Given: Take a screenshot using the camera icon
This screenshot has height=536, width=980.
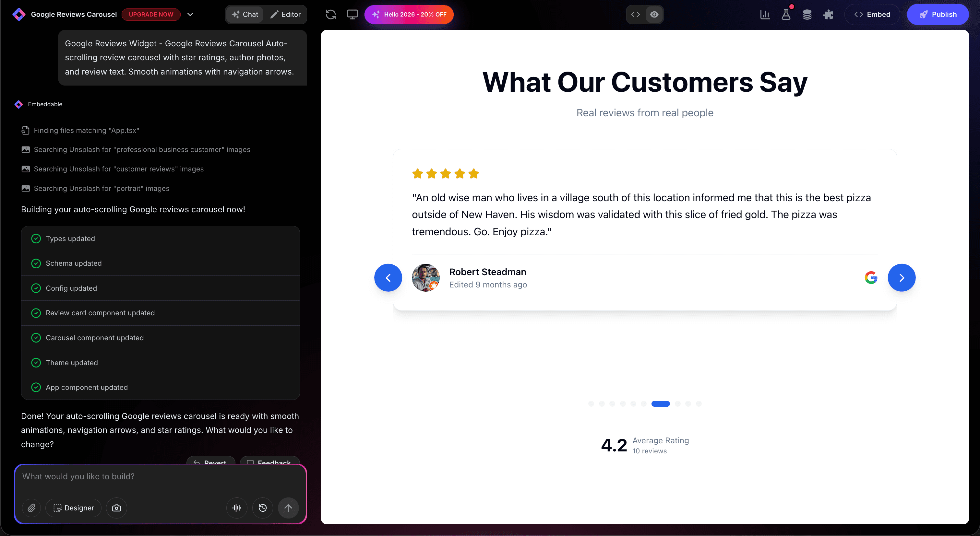Looking at the screenshot, I should click(x=116, y=508).
